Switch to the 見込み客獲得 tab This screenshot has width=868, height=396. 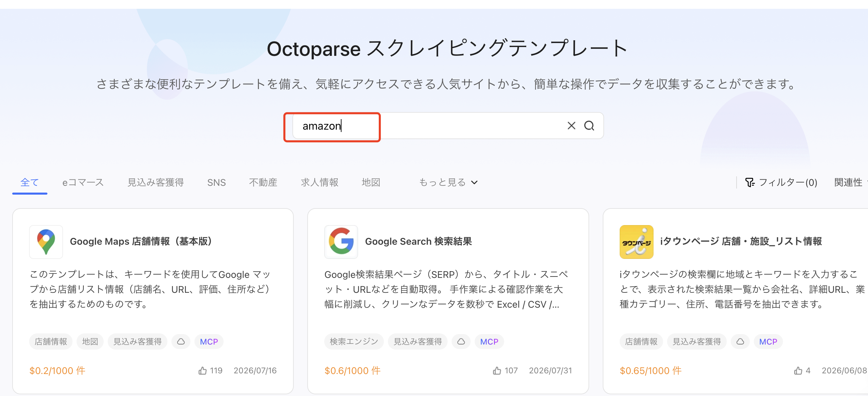click(x=156, y=182)
